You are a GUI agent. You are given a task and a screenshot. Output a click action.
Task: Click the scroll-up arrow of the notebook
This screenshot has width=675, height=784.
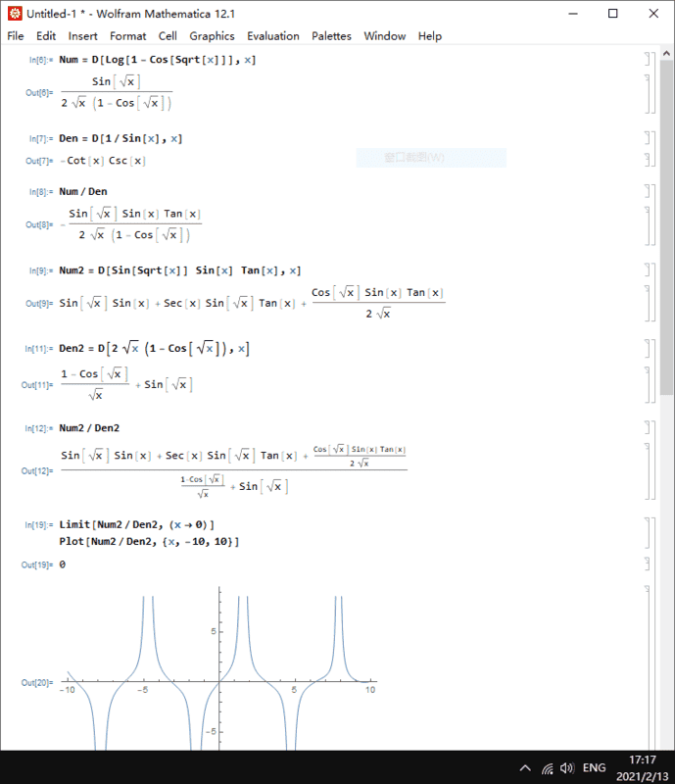point(667,54)
